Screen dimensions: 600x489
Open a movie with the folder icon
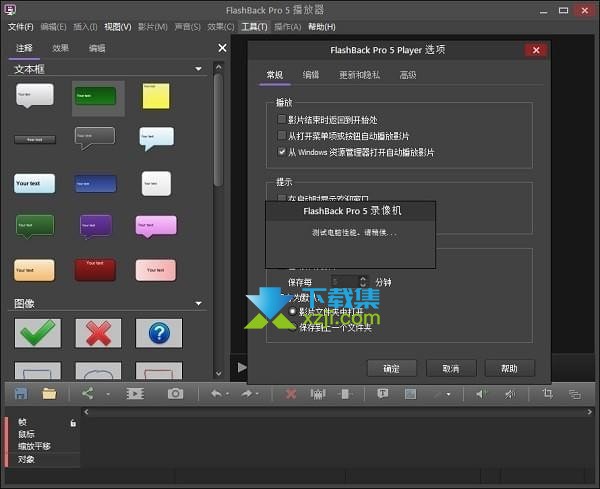[49, 394]
